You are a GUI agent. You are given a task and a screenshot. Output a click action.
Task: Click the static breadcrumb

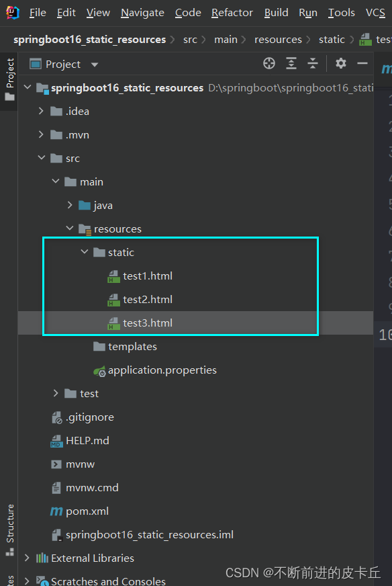(332, 40)
